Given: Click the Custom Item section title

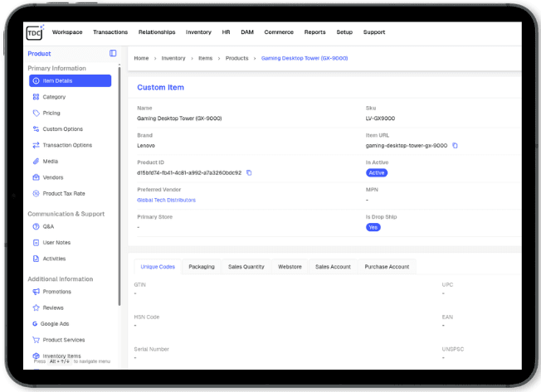Looking at the screenshot, I should (x=160, y=88).
